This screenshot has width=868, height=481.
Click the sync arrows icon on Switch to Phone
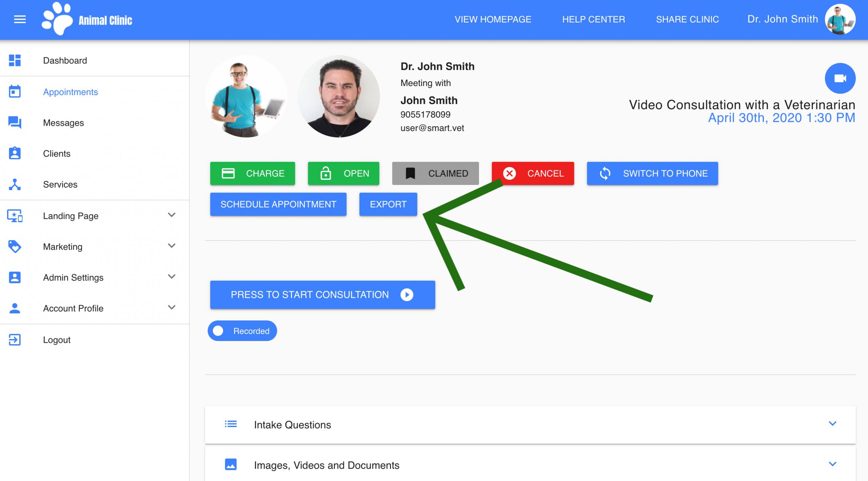pos(605,173)
